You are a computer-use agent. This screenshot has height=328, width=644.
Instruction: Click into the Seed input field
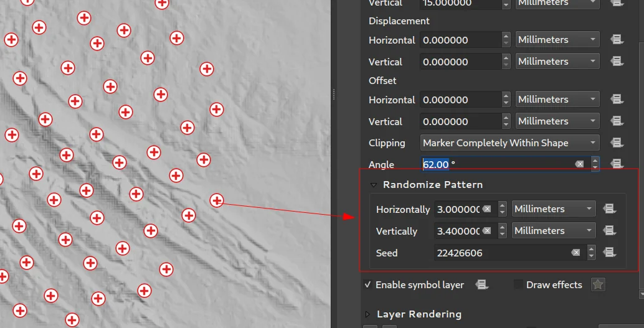pos(498,253)
